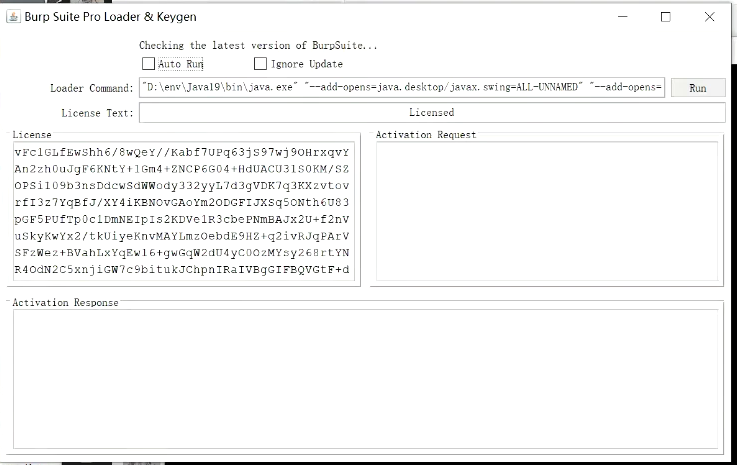The height and width of the screenshot is (465, 737).
Task: Focus the Loader Command input field
Action: (402, 87)
